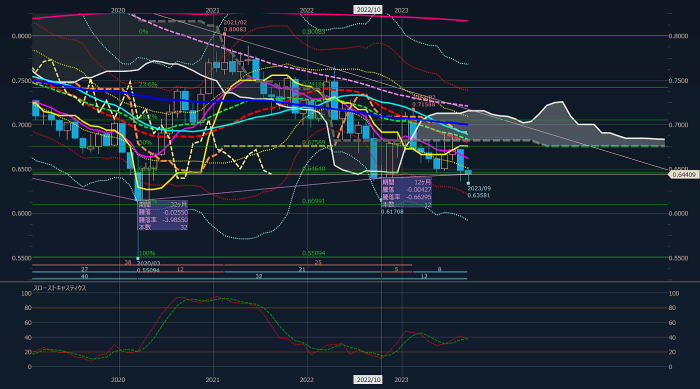Click 0.7000 on the left price axis
Image resolution: width=700 pixels, height=389 pixels.
(22, 125)
